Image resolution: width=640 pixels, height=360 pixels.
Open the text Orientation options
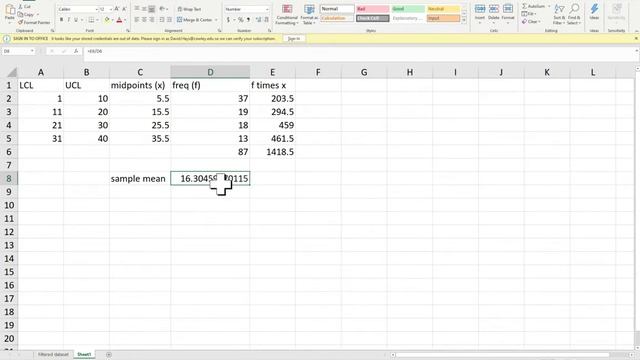[163, 9]
